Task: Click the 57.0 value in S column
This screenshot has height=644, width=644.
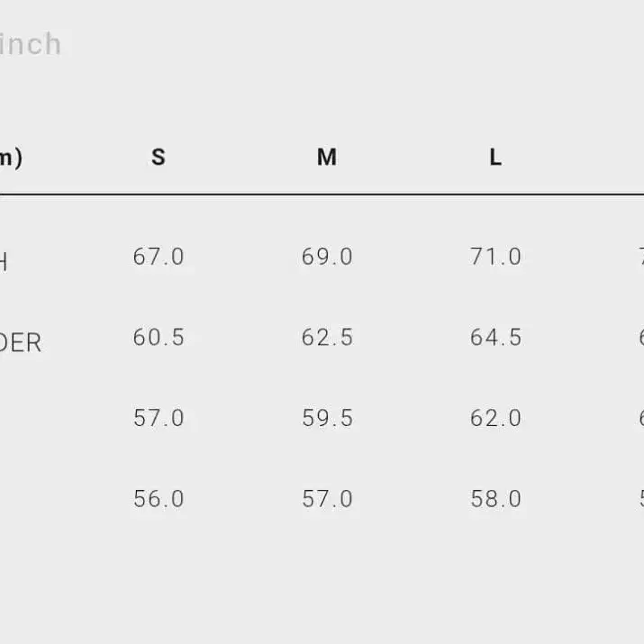Action: [x=159, y=419]
